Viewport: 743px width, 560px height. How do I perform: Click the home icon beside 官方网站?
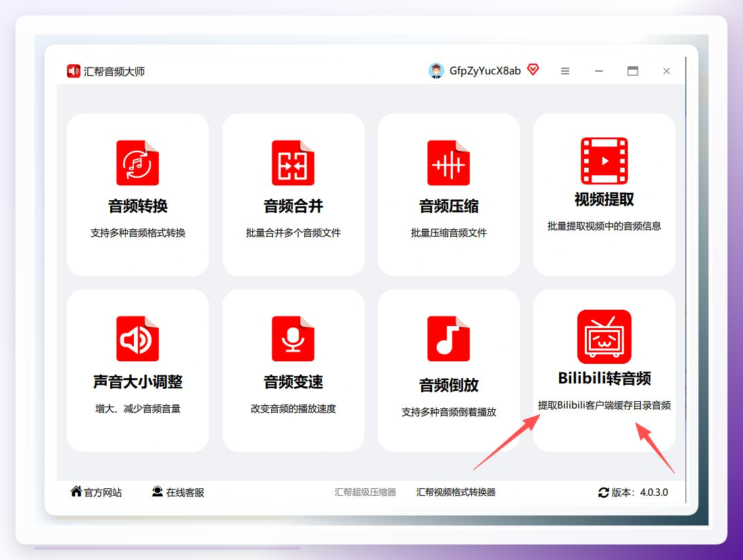[76, 491]
